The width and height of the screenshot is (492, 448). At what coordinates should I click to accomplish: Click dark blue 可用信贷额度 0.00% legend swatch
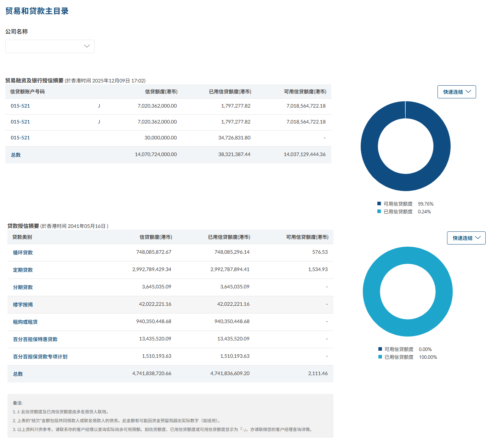click(x=380, y=349)
